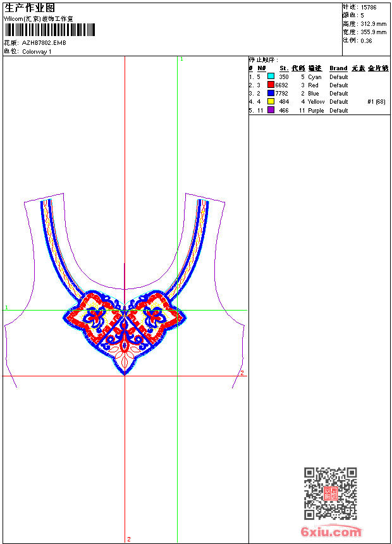Select the design name AZHB7802.EMB

click(44, 43)
